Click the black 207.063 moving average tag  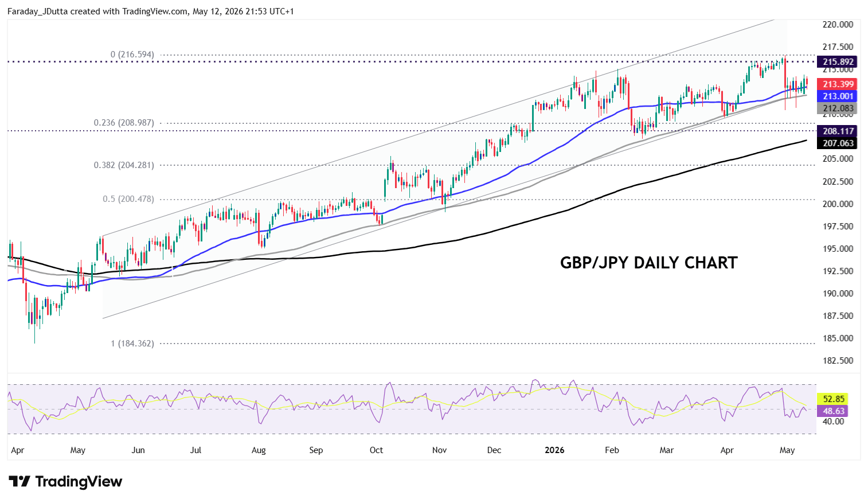point(838,143)
